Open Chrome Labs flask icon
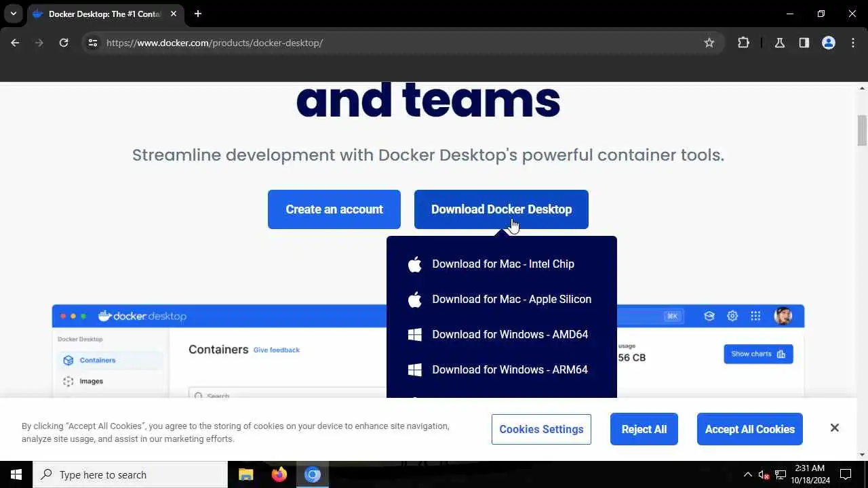The width and height of the screenshot is (868, 488). tap(780, 43)
